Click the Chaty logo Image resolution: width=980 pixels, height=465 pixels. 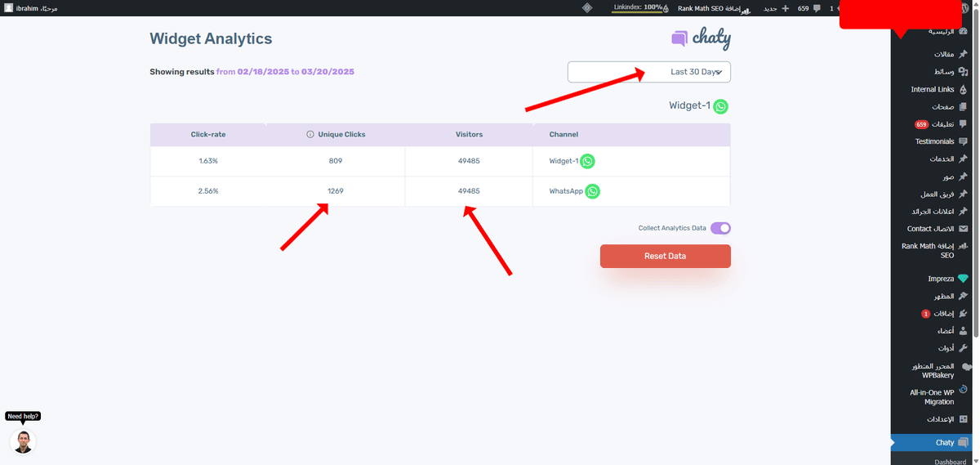701,38
